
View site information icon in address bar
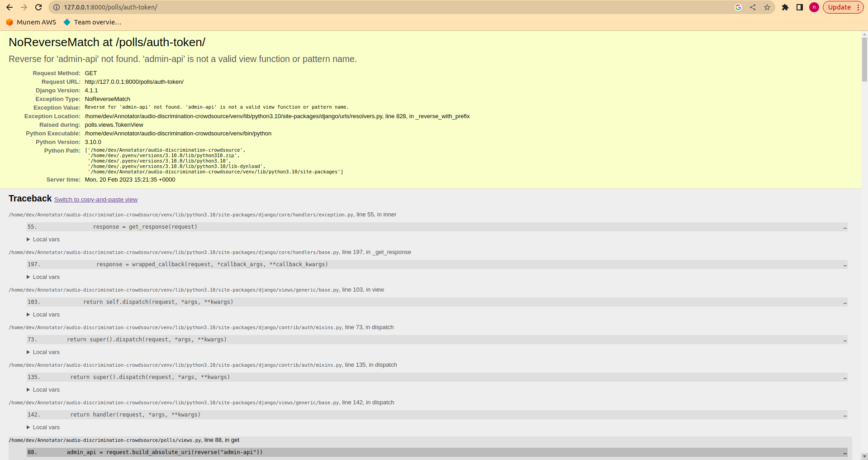(x=57, y=7)
